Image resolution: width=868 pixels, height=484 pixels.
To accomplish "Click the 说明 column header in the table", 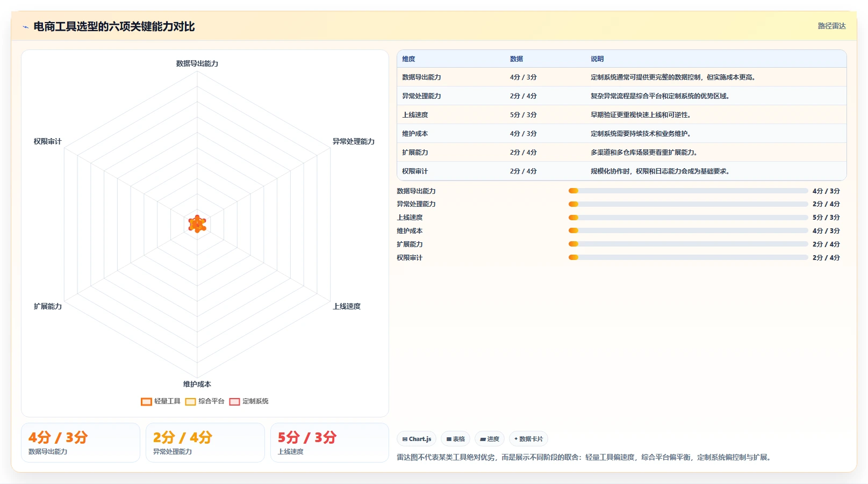I will (597, 59).
